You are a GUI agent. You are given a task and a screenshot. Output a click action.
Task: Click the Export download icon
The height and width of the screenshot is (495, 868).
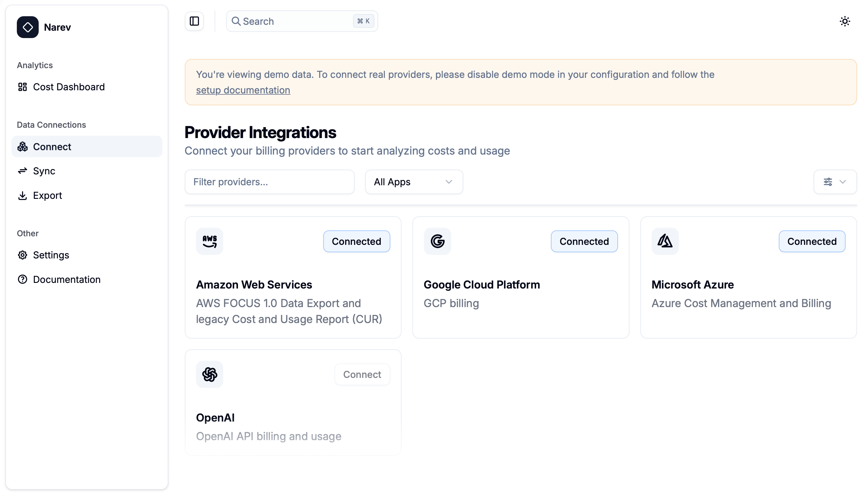coord(22,196)
